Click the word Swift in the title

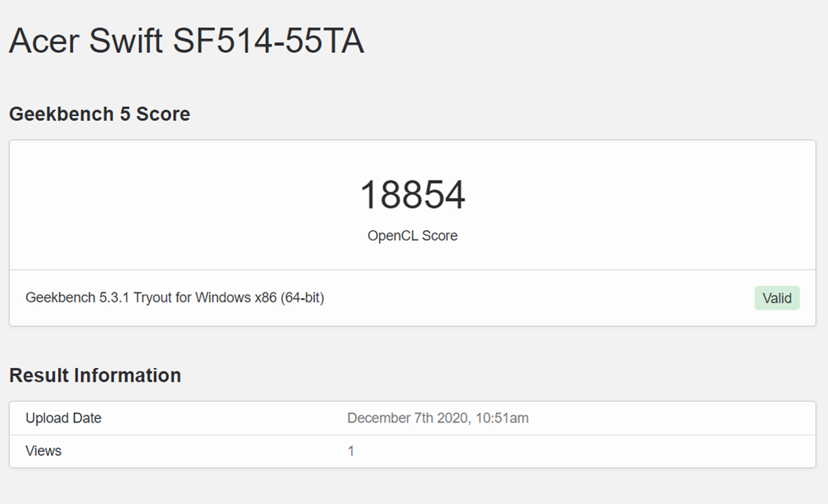[126, 41]
